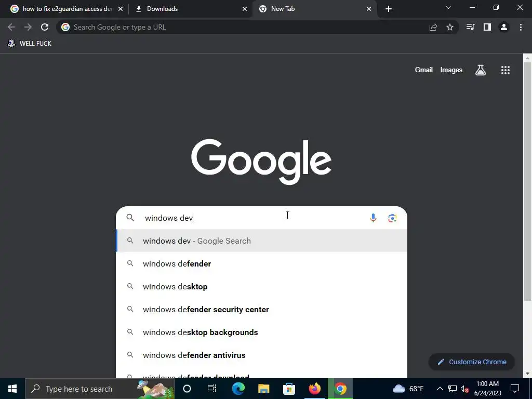
Task: Click the Chrome taskbar icon
Action: pyautogui.click(x=340, y=389)
